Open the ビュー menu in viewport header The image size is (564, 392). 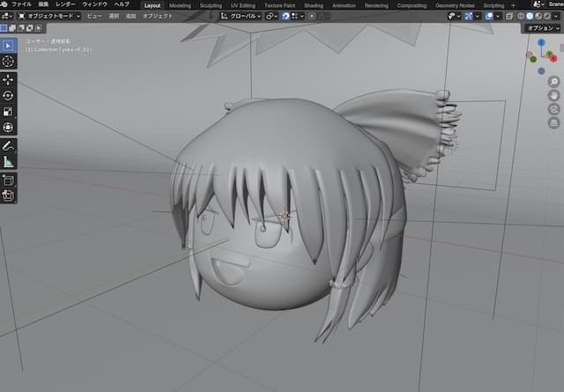[x=93, y=16]
